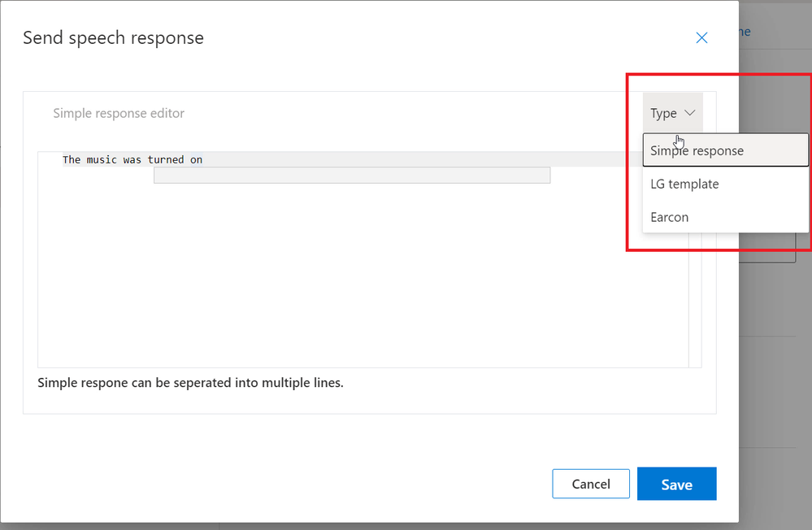
Task: Click the dimmed background right of the dialog
Action: pyautogui.click(x=775, y=366)
